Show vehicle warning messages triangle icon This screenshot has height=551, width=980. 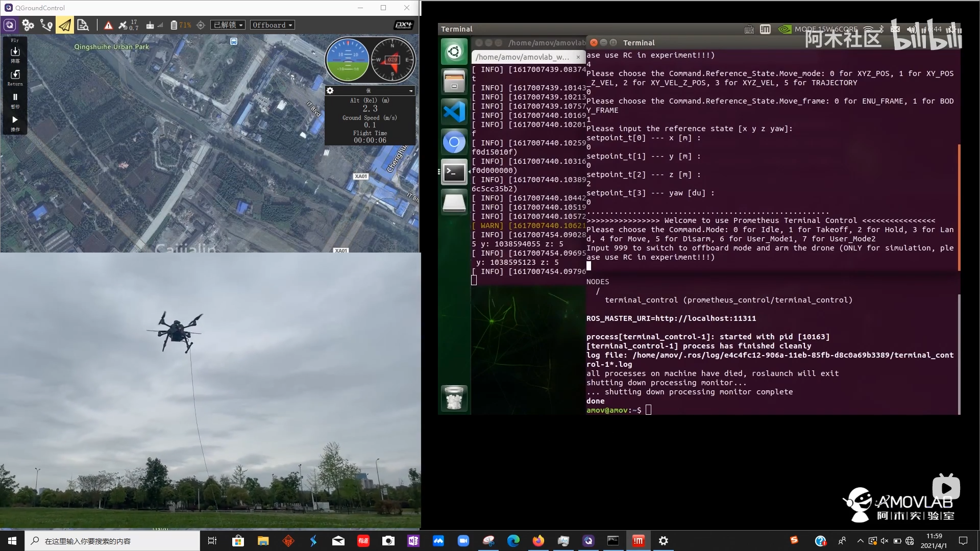(x=108, y=25)
